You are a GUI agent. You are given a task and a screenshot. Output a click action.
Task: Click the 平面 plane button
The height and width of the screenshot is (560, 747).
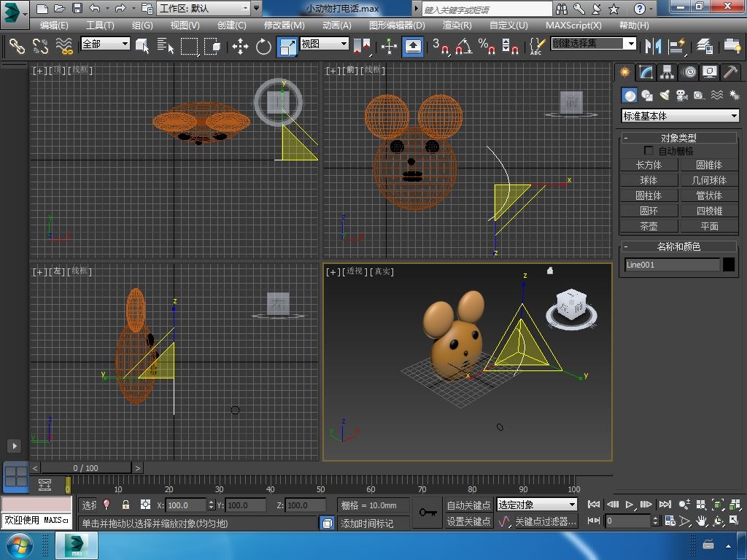(709, 226)
